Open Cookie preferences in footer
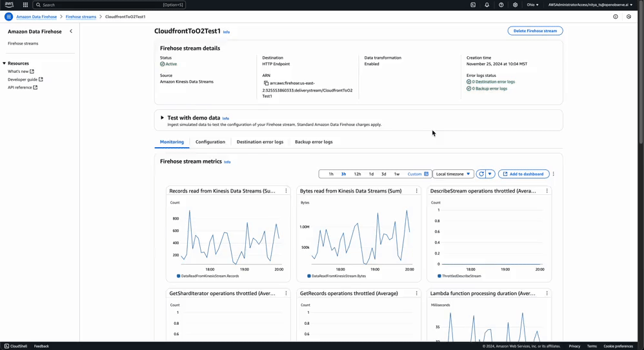The height and width of the screenshot is (350, 644). click(x=618, y=346)
